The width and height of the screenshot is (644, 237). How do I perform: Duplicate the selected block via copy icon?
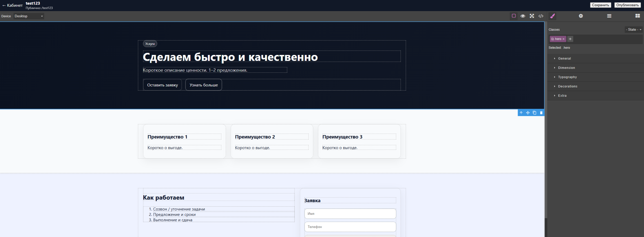[534, 113]
